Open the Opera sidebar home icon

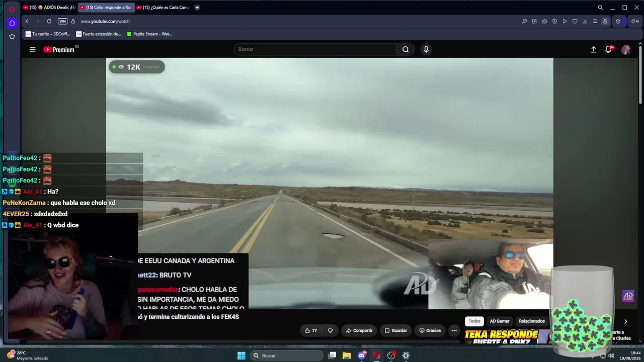[12, 23]
